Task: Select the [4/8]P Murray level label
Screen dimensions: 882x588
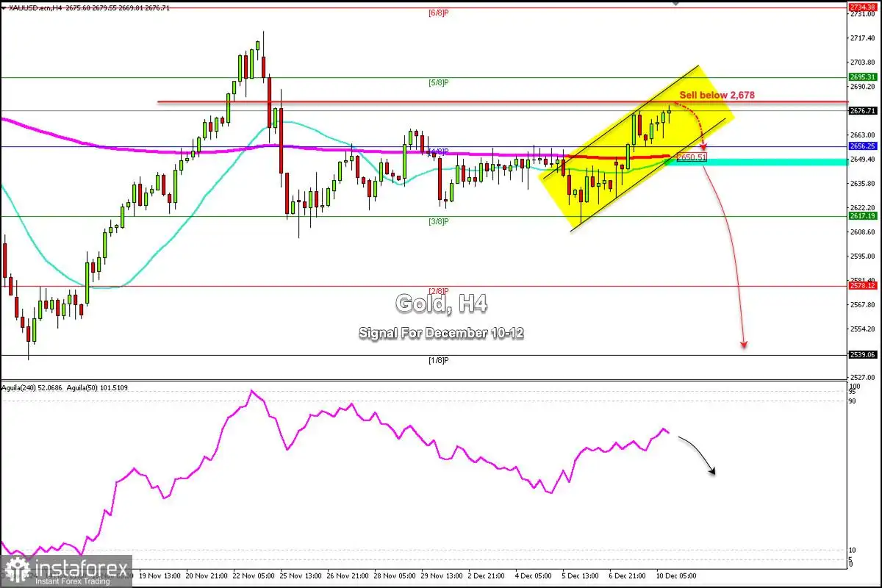Action: [439, 152]
